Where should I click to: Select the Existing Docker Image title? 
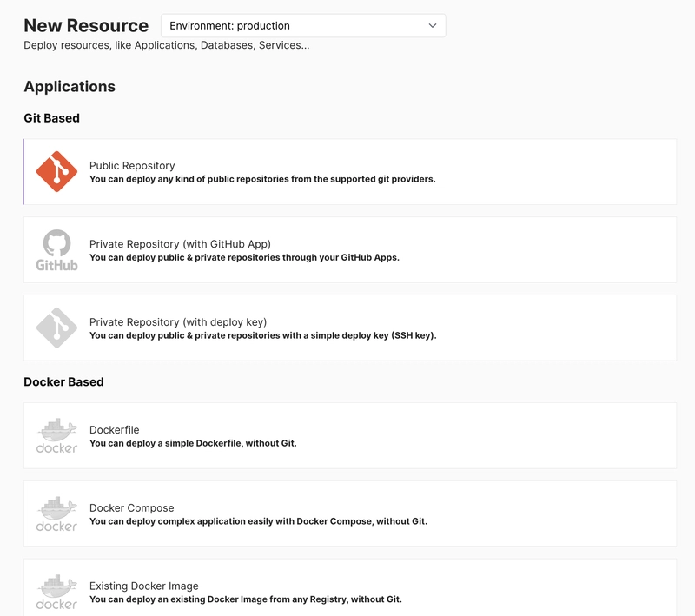pos(144,586)
